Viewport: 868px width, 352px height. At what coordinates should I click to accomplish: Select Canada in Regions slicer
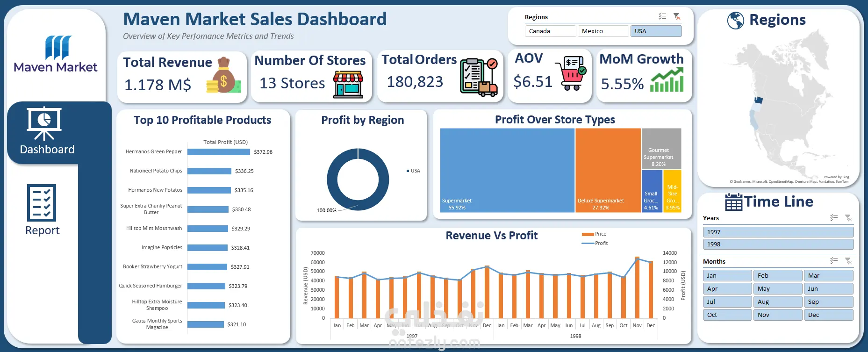tap(550, 31)
